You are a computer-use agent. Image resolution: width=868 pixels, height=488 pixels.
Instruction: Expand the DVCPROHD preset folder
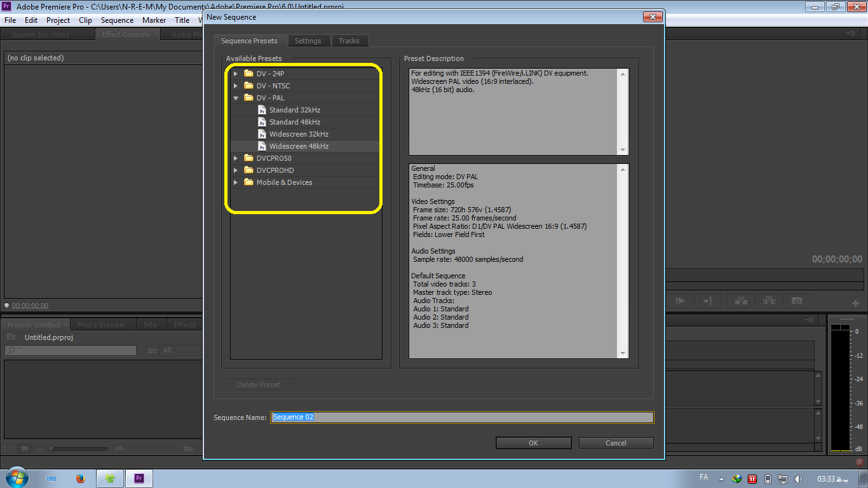[x=236, y=170]
